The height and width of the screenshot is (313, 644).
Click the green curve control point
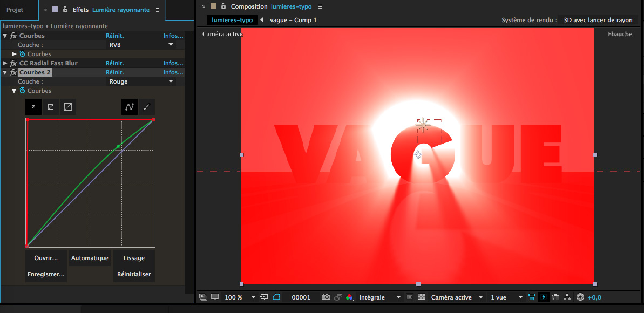click(118, 146)
